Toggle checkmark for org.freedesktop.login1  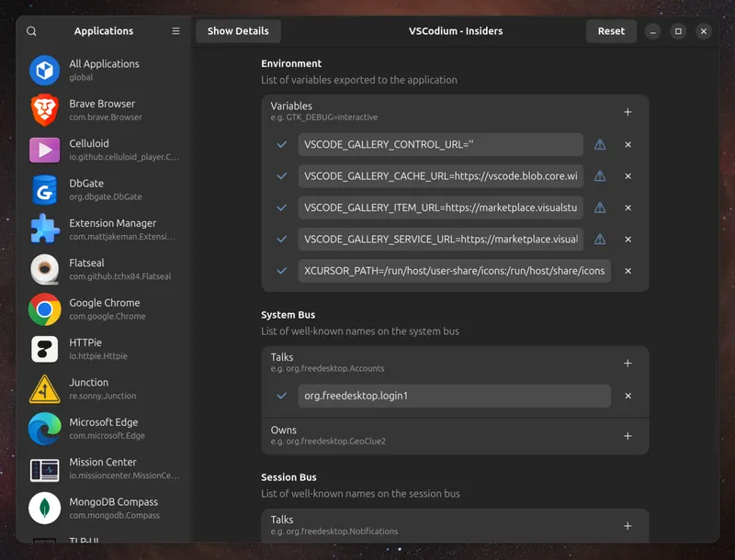(282, 396)
